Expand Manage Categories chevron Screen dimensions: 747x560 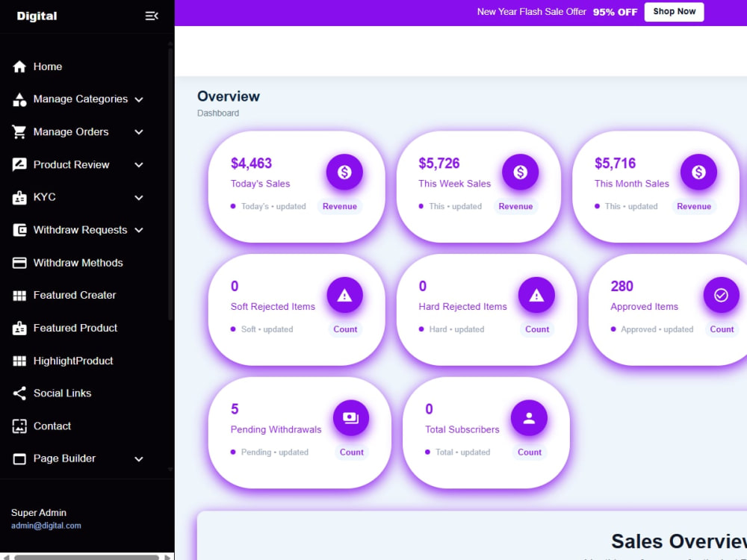[x=139, y=99]
